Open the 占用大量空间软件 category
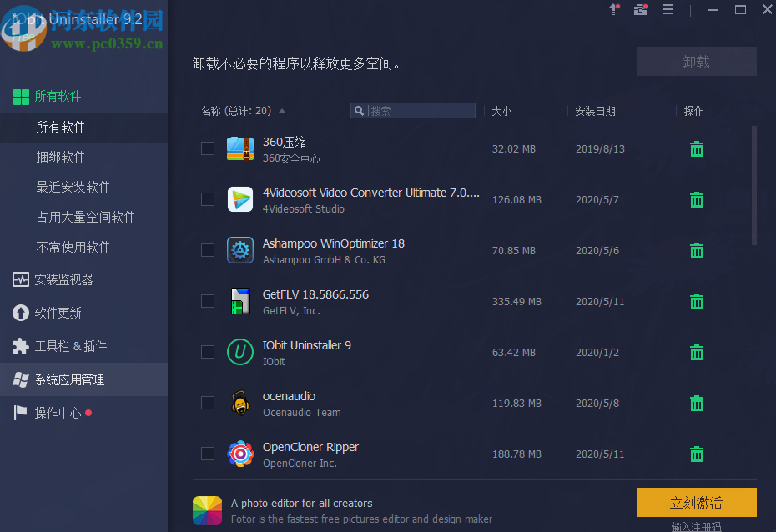The image size is (776, 532). tap(88, 216)
